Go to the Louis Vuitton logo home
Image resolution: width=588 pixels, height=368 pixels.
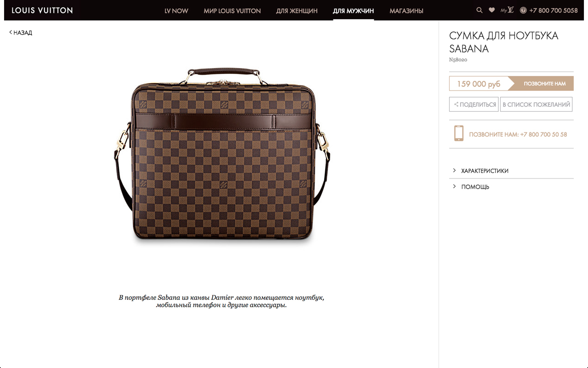(42, 10)
